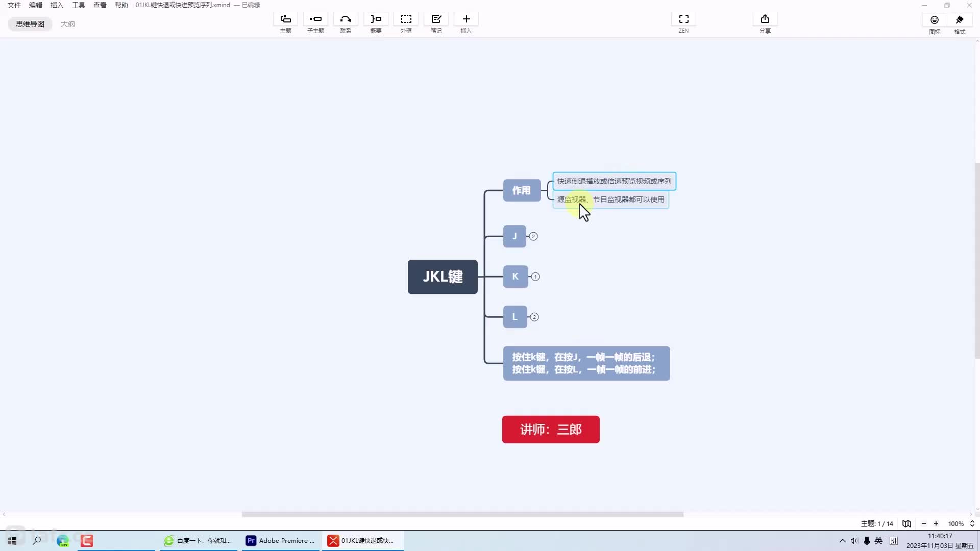Switch to the XMind 01JKL键 taskbar window
The image size is (980, 551).
[x=362, y=540]
